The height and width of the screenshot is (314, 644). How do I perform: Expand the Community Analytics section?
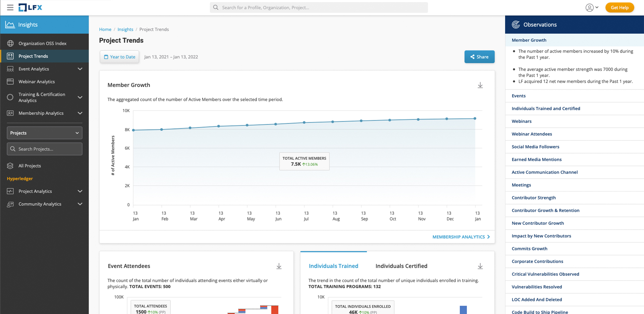click(x=80, y=204)
